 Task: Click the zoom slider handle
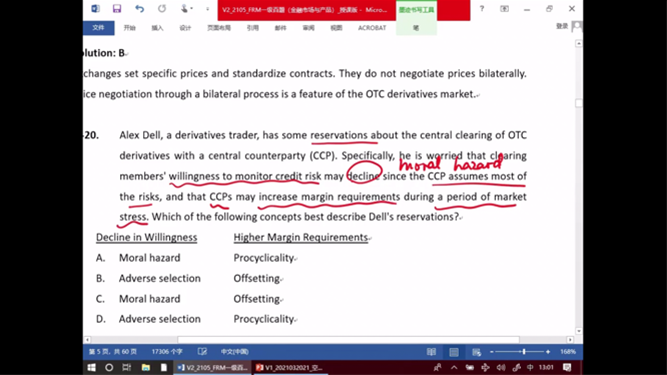pos(524,352)
